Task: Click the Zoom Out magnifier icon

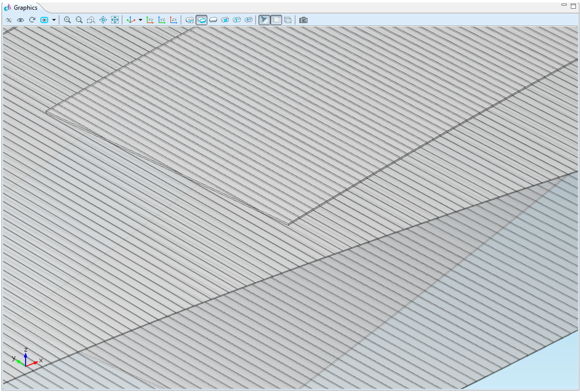Action: [79, 20]
